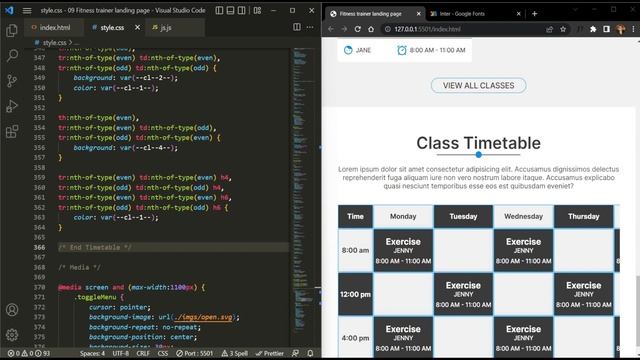Click the browser page vertical scrollbar thumb
The height and width of the screenshot is (360, 640).
tap(638, 310)
